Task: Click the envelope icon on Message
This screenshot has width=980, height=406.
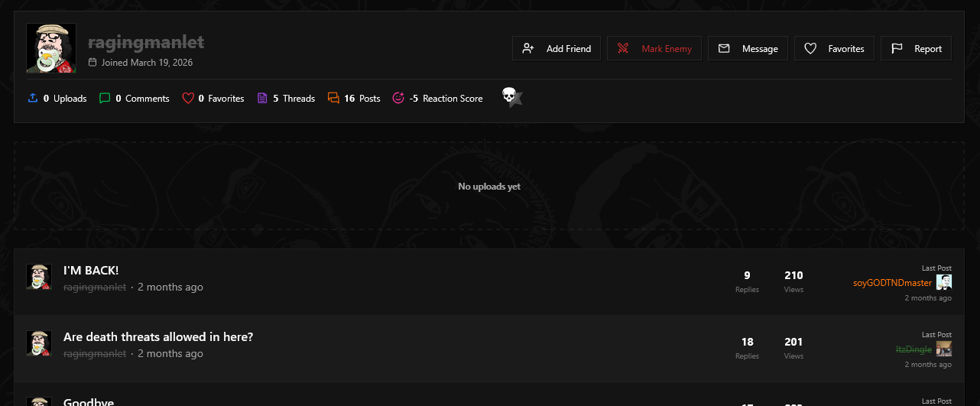Action: pyautogui.click(x=724, y=48)
